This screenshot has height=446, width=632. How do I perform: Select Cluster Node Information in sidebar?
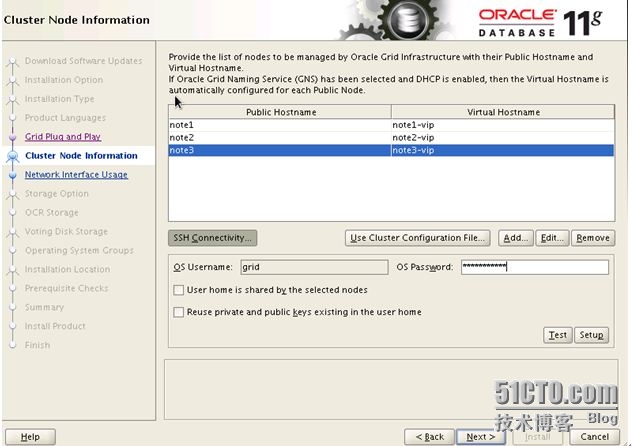81,156
